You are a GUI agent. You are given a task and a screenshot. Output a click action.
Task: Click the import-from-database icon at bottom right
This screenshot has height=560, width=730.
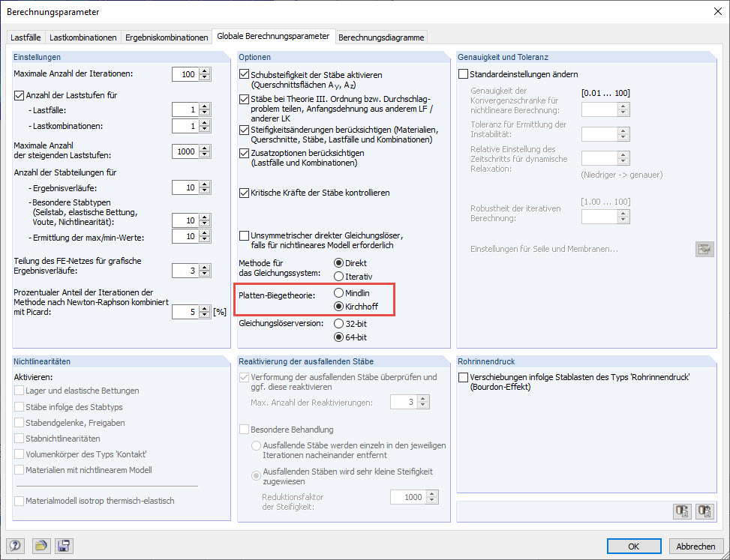(704, 511)
